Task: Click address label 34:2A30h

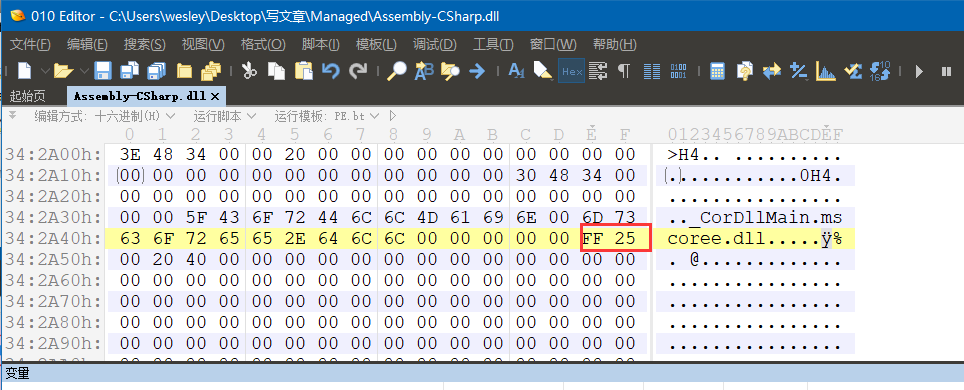Action: coord(52,217)
